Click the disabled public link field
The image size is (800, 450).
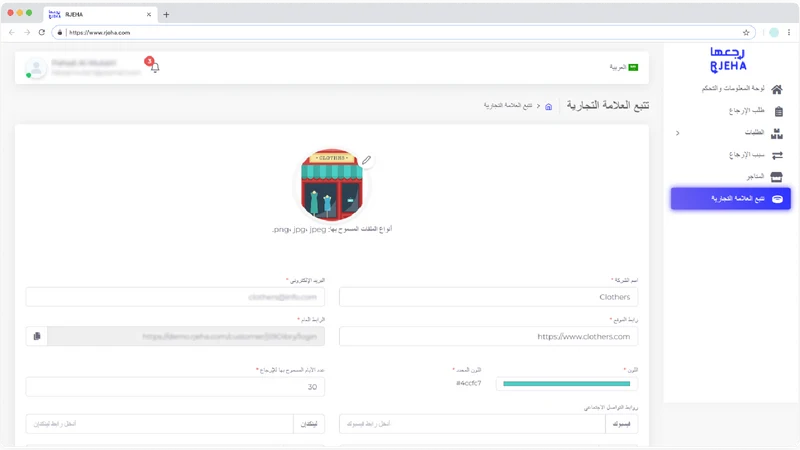(x=186, y=336)
